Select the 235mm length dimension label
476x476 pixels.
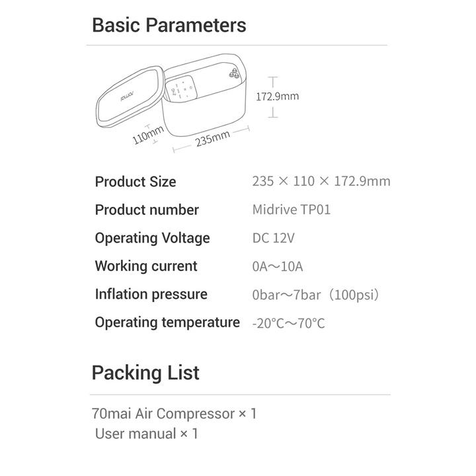pyautogui.click(x=212, y=139)
